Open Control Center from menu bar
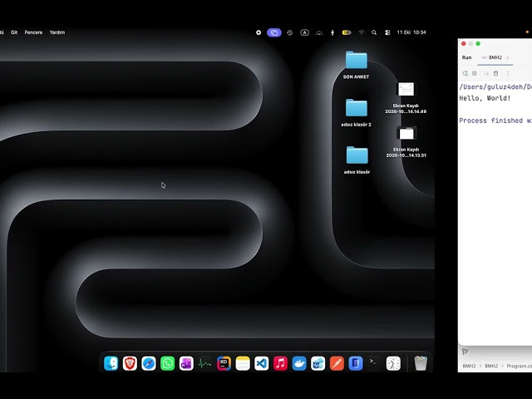 pos(387,32)
